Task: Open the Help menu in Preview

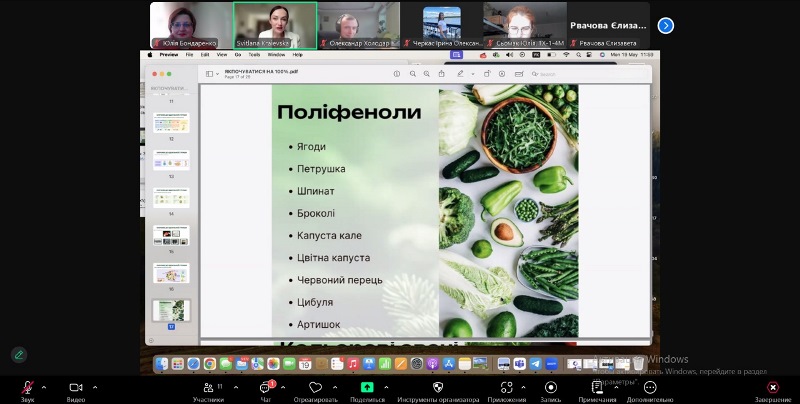Action: [297, 55]
